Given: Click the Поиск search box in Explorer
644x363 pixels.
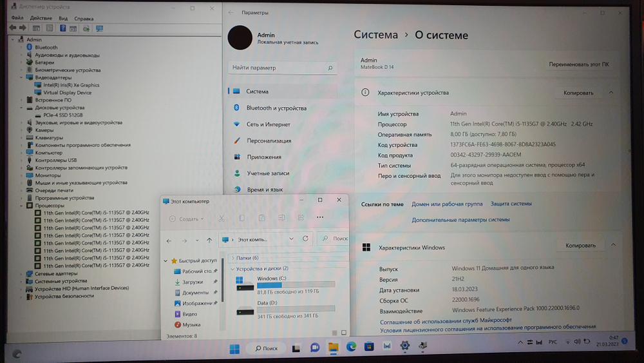Looking at the screenshot, I should tap(334, 239).
